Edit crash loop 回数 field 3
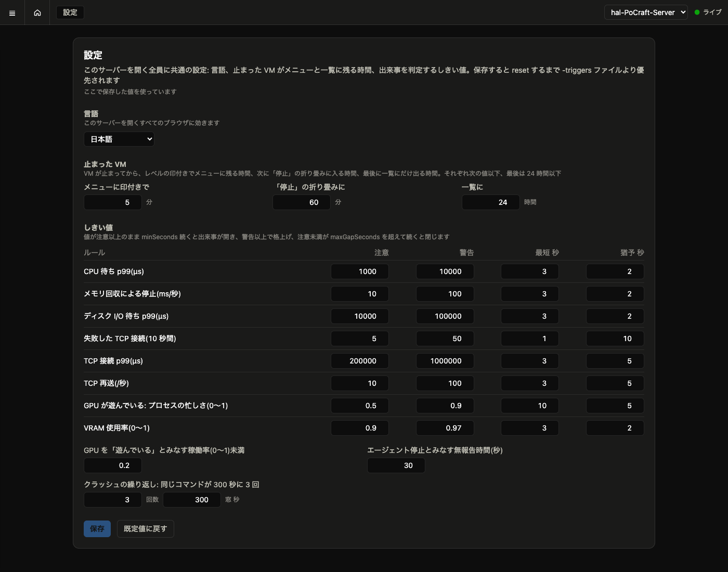The height and width of the screenshot is (572, 728). (113, 500)
